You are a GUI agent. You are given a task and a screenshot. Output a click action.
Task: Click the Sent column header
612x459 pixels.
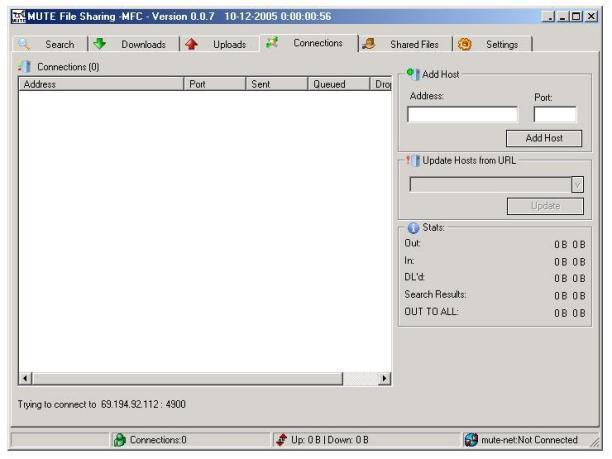pyautogui.click(x=275, y=85)
